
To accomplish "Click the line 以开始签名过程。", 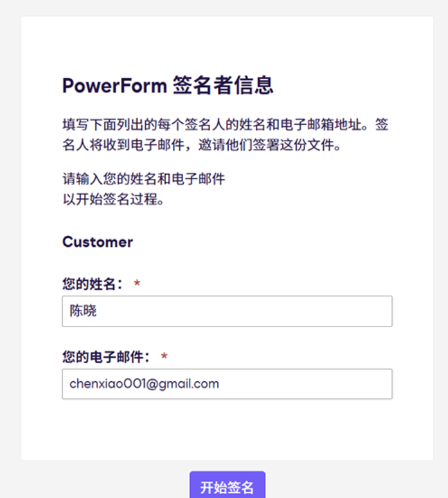I will (113, 198).
